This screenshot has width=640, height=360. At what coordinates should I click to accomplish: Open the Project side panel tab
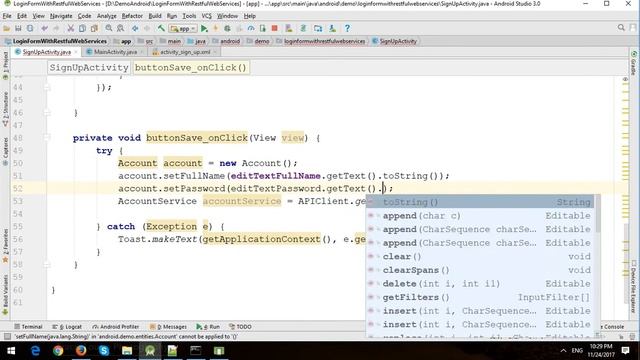coord(5,65)
